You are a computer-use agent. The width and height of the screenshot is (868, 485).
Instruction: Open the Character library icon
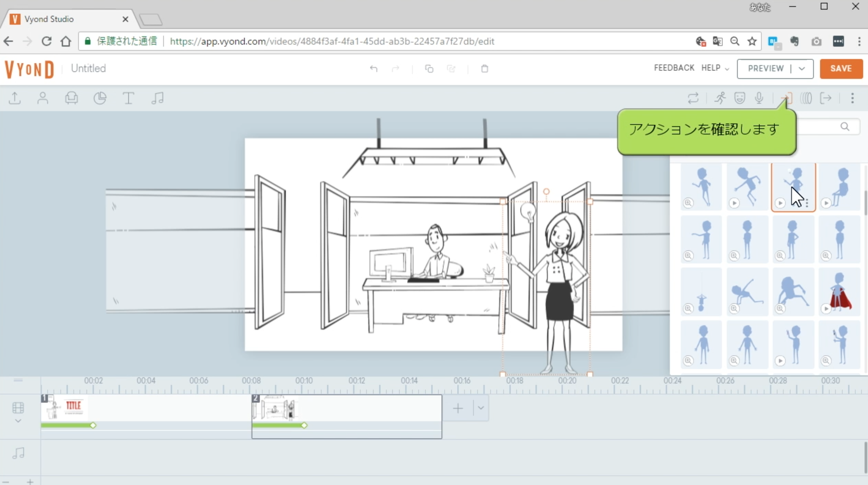point(43,98)
